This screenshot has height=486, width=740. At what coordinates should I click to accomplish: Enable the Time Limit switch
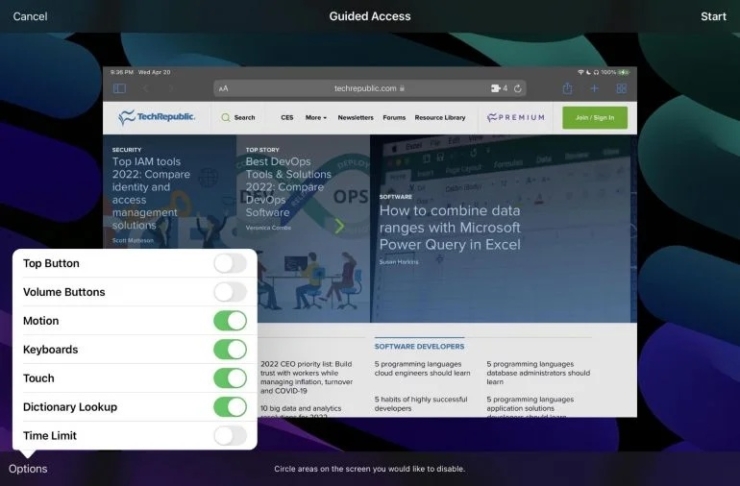pyautogui.click(x=229, y=435)
